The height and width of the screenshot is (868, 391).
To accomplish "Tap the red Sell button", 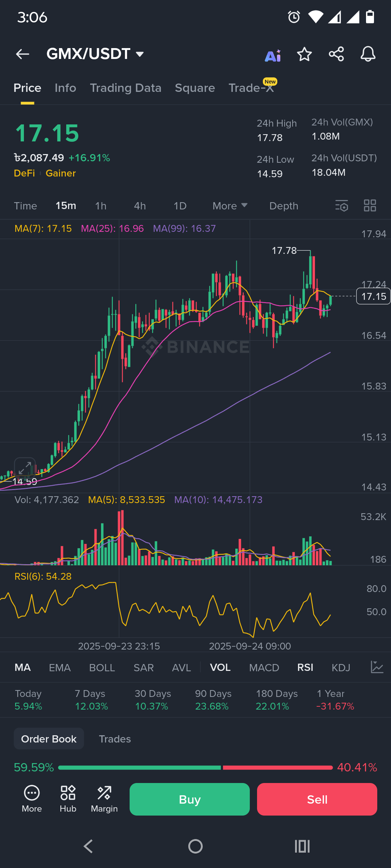I will pyautogui.click(x=317, y=799).
